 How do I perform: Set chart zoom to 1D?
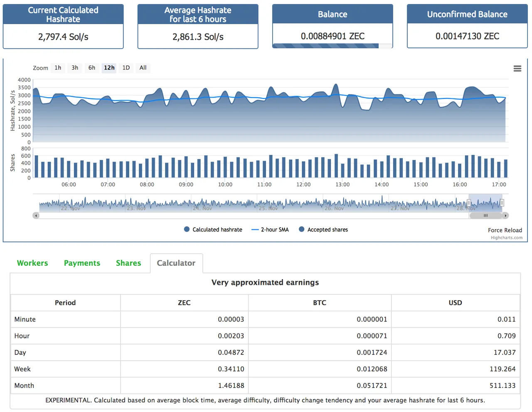click(x=126, y=68)
